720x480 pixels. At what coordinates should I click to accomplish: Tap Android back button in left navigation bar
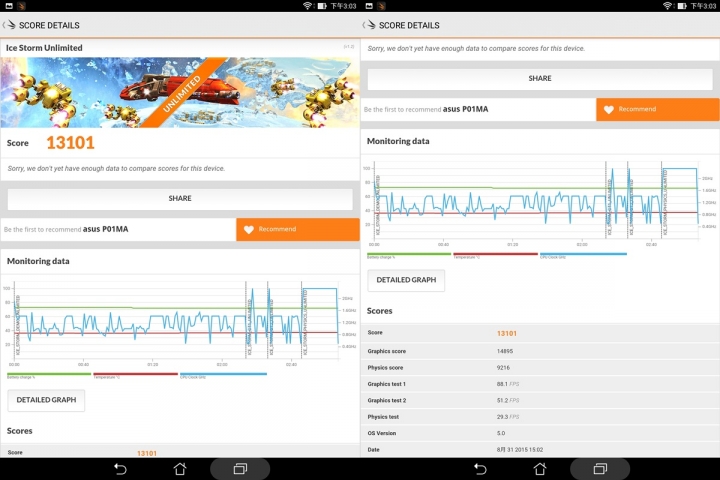pos(120,469)
